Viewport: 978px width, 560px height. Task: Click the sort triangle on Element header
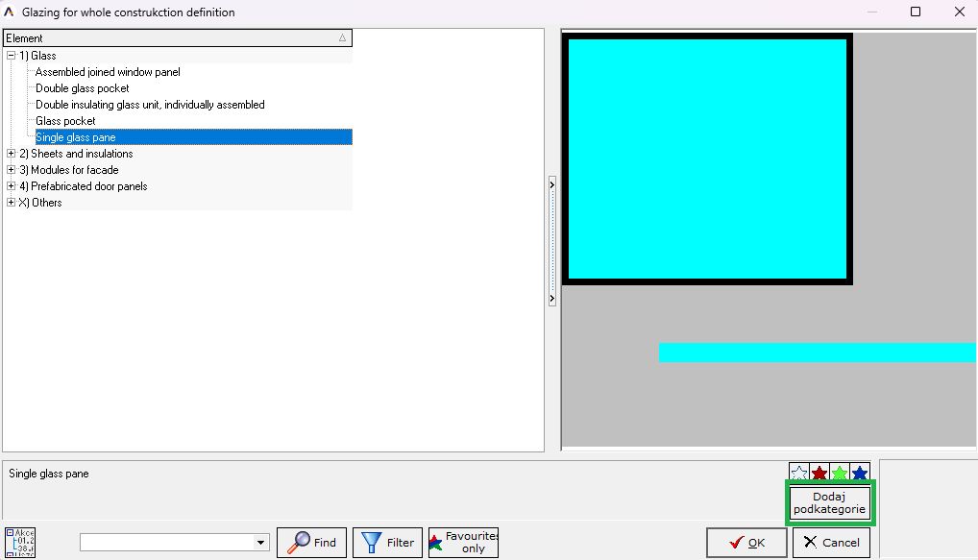coord(343,37)
